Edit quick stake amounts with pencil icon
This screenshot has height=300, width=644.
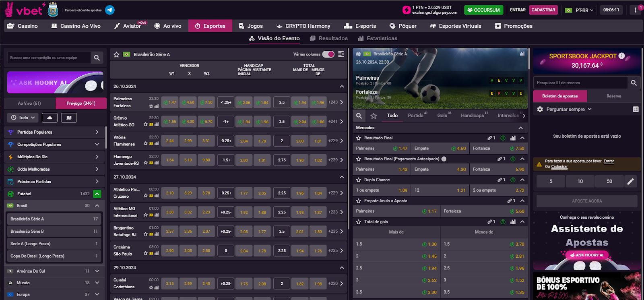pos(631,181)
